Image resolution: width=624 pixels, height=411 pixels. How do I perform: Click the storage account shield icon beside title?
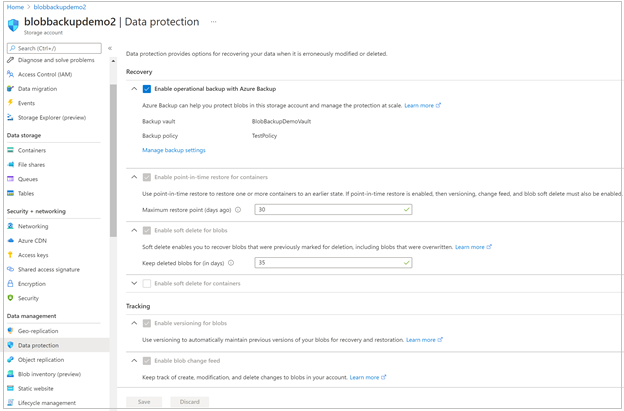[x=13, y=25]
